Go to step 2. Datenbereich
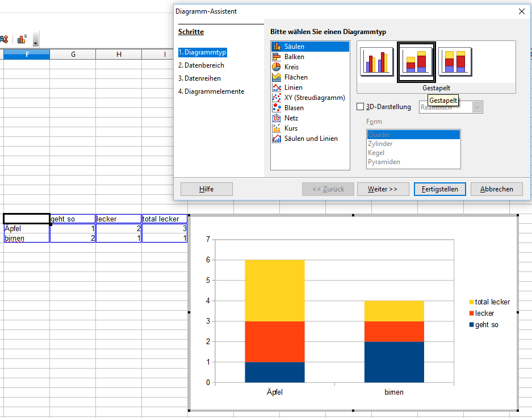Screen dimensions: 532x418 point(201,65)
